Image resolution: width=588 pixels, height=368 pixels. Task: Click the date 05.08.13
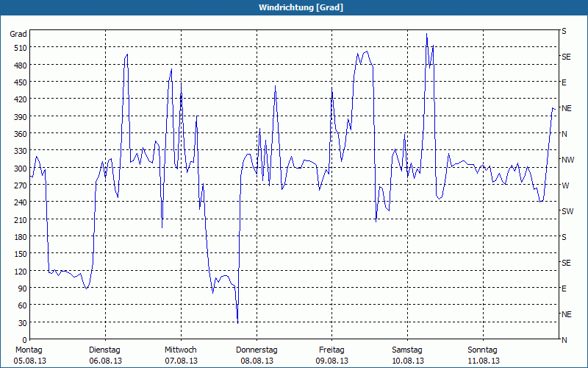tap(29, 361)
